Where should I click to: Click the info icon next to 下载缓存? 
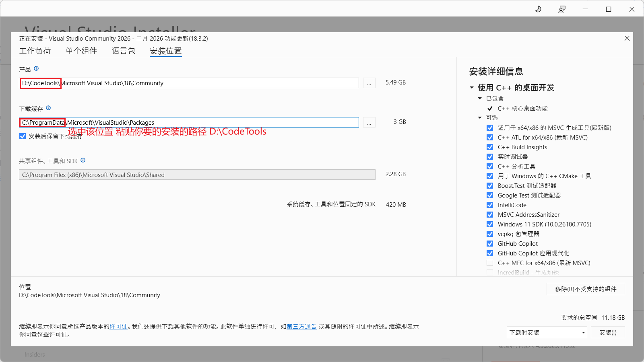pos(48,108)
